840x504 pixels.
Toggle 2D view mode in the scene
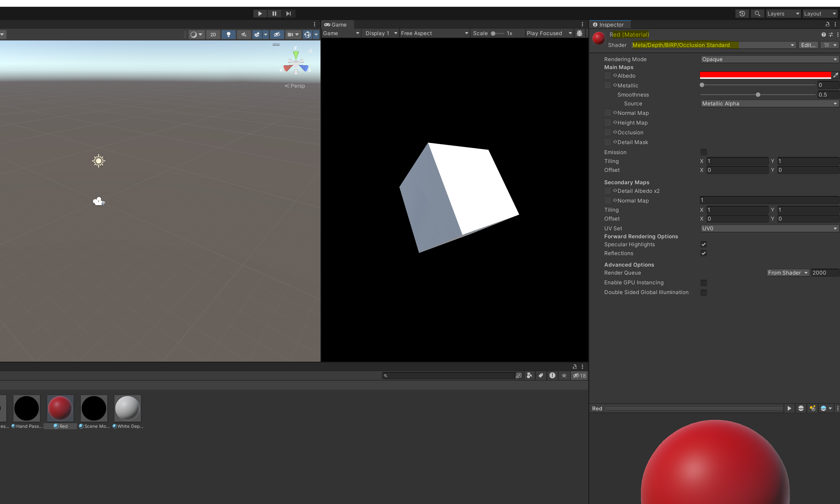click(213, 34)
